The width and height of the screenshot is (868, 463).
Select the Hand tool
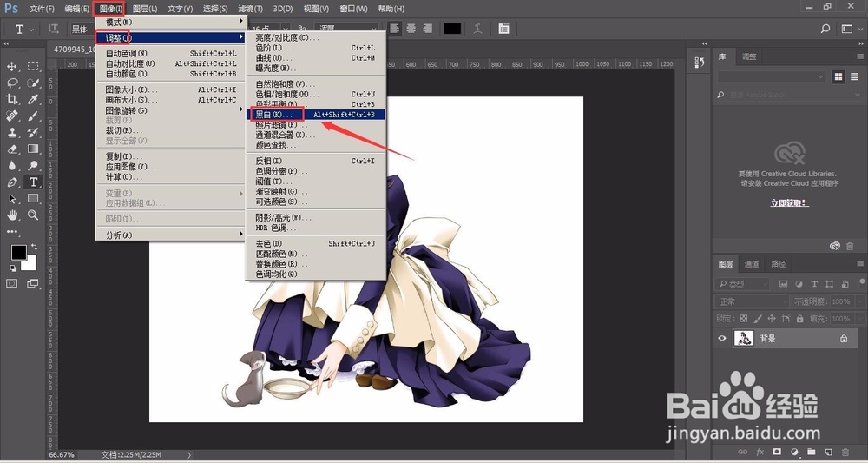pos(11,215)
